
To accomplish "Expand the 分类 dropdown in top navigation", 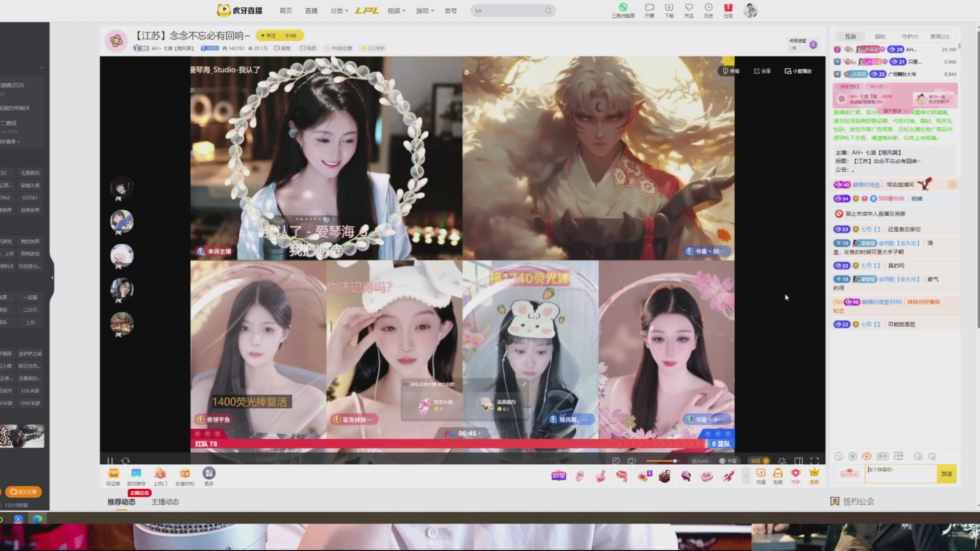I will (x=339, y=11).
